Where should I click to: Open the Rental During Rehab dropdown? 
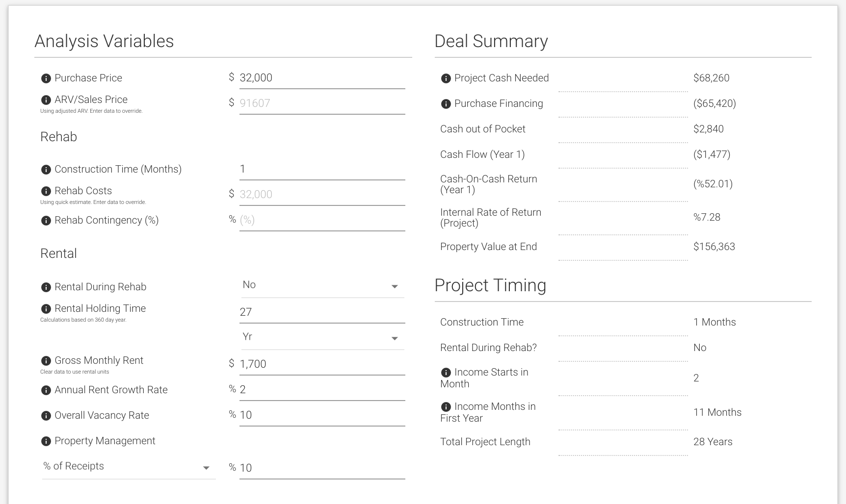pos(322,285)
